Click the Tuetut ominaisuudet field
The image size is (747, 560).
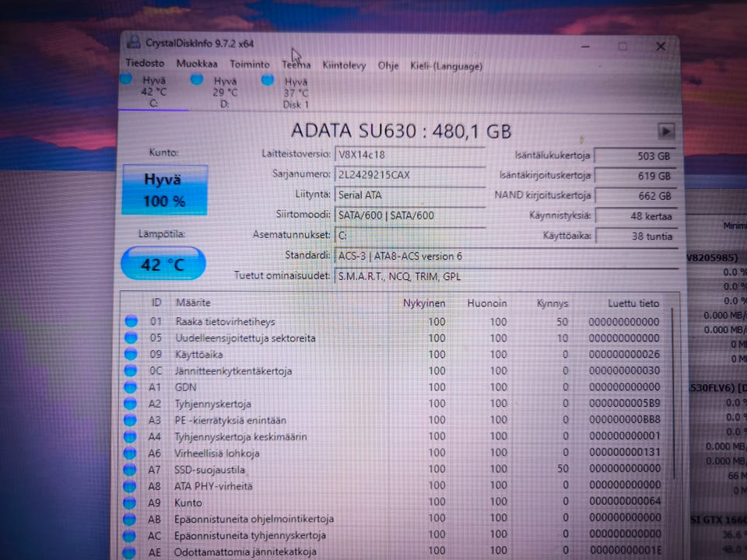click(x=506, y=276)
